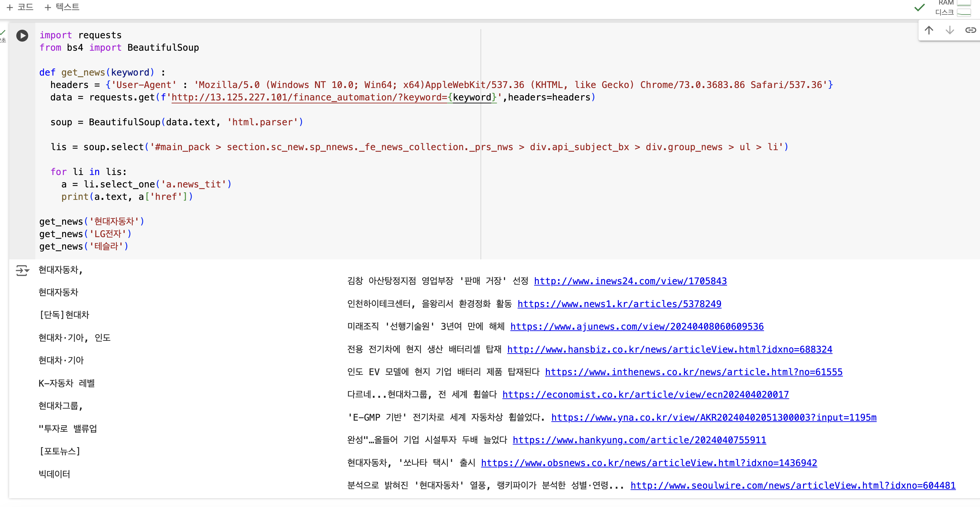Click the 'def get_news(keyword)' line
Screen dimensions: 980x507
102,73
